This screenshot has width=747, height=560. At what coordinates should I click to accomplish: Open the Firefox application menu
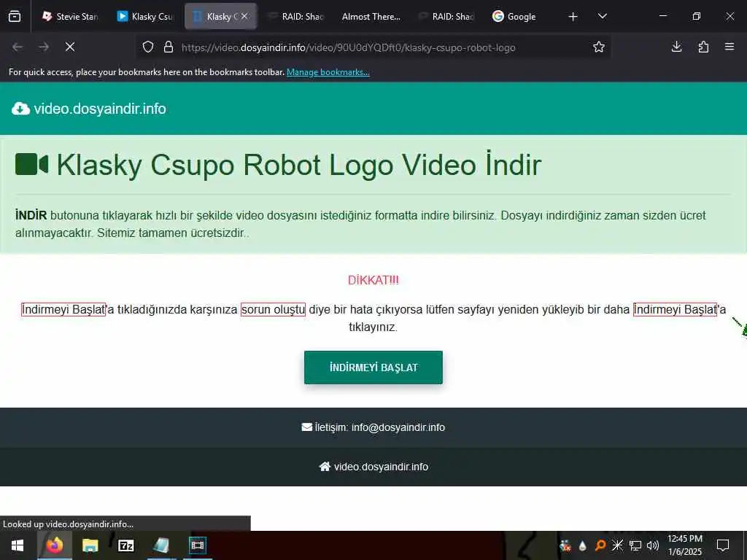coord(729,47)
